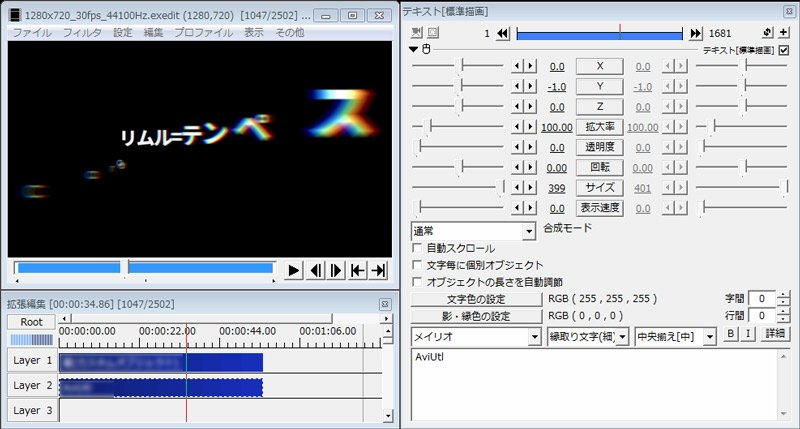The width and height of the screenshot is (800, 429).
Task: Click the 拡大率 parameter button
Action: (599, 127)
